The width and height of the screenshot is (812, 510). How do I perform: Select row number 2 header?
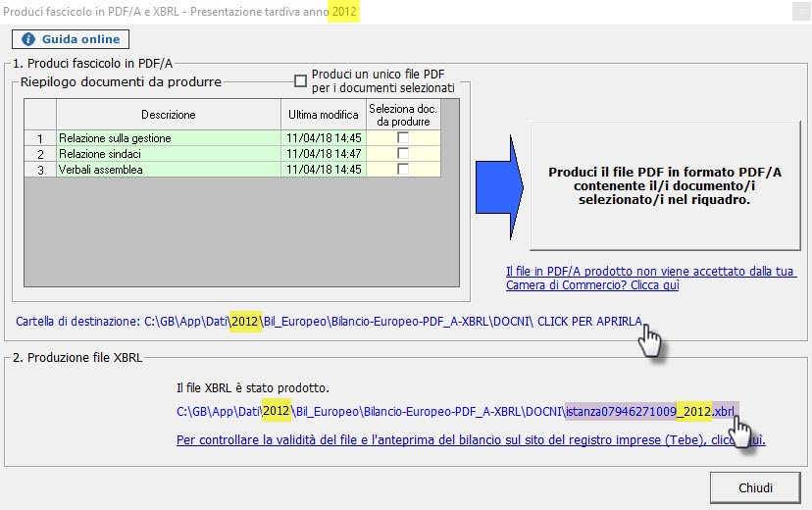[40, 154]
